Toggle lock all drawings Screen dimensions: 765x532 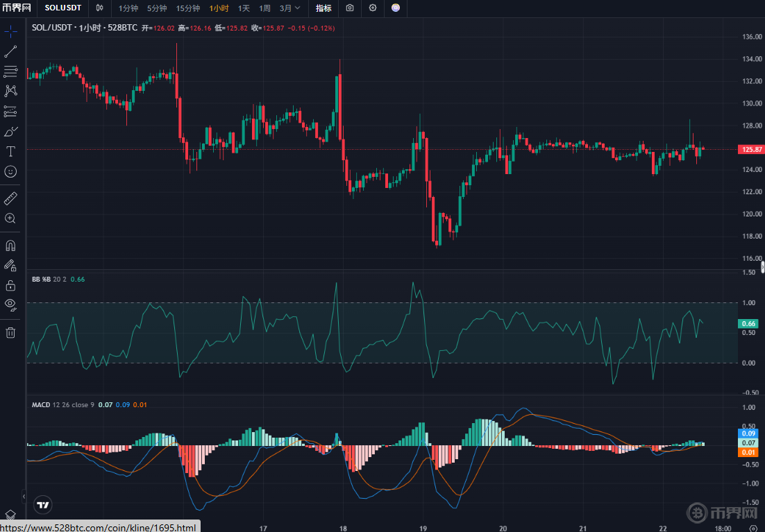[x=10, y=285]
